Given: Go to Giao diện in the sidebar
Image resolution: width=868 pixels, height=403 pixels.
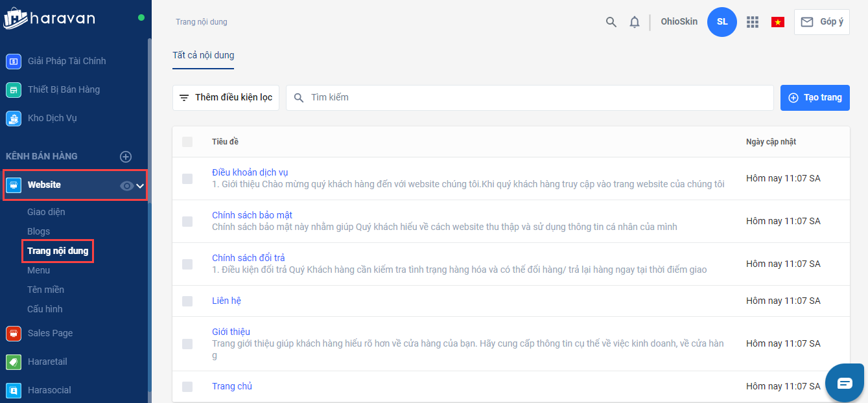Looking at the screenshot, I should [46, 212].
